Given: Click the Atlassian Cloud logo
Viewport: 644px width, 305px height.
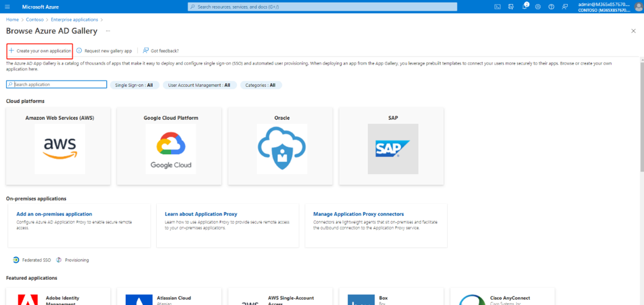Looking at the screenshot, I should 139,299.
